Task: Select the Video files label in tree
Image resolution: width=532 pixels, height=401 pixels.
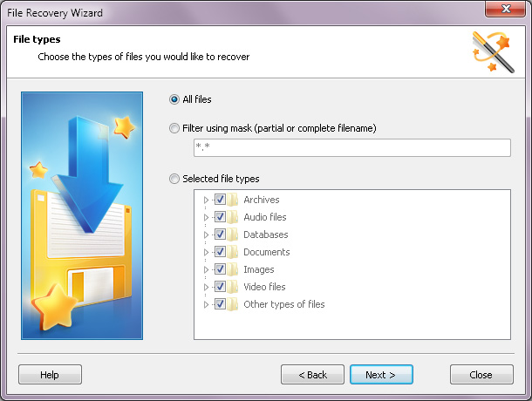Action: (x=264, y=287)
